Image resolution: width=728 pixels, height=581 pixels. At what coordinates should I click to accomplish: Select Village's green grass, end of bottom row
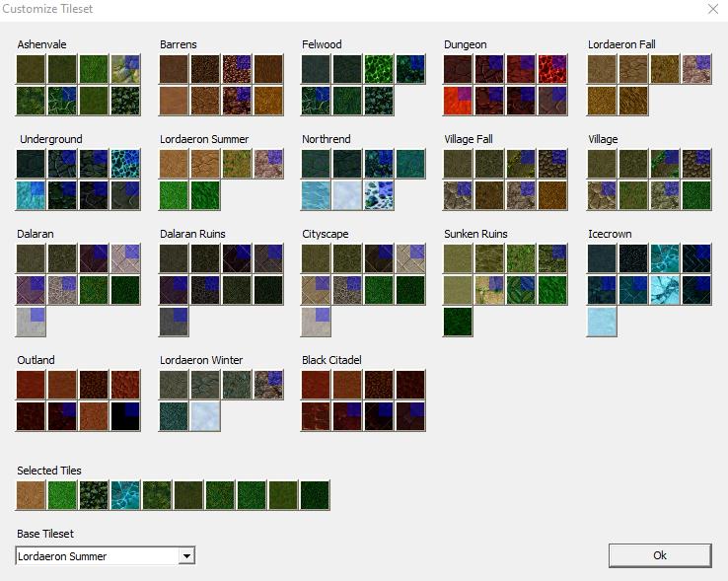(696, 195)
